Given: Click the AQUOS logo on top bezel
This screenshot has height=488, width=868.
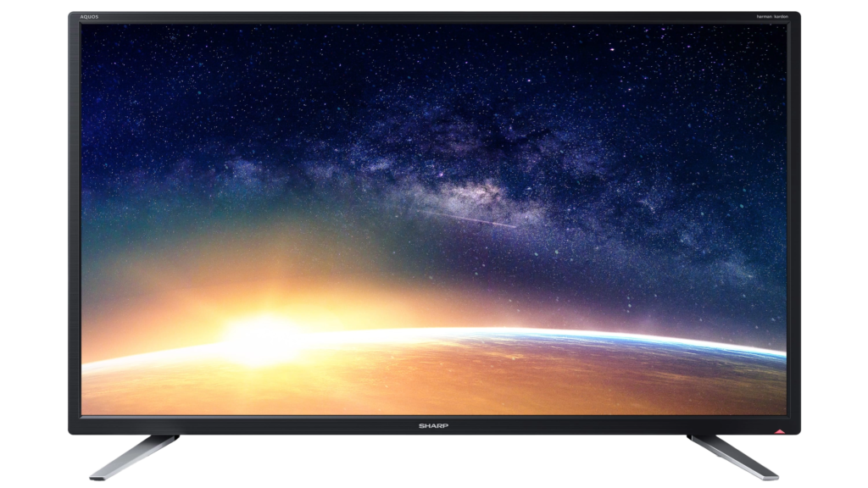Looking at the screenshot, I should pos(91,17).
